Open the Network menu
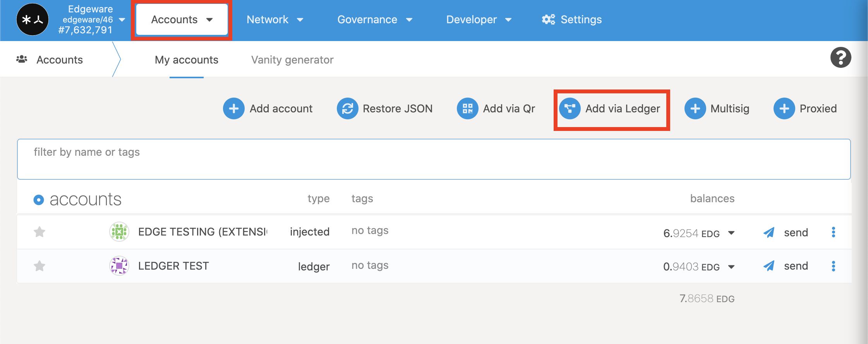868x344 pixels. pyautogui.click(x=274, y=20)
